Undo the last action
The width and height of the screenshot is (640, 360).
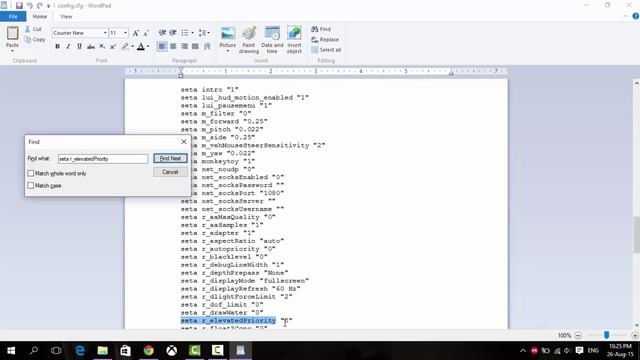29,6
